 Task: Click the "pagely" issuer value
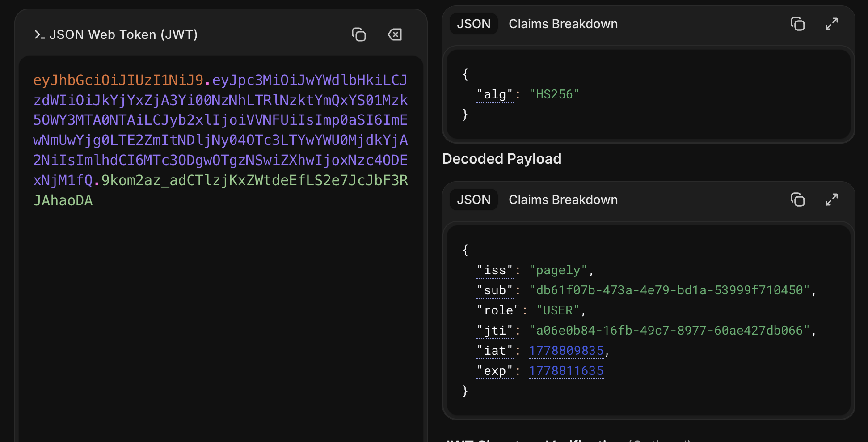pos(558,270)
